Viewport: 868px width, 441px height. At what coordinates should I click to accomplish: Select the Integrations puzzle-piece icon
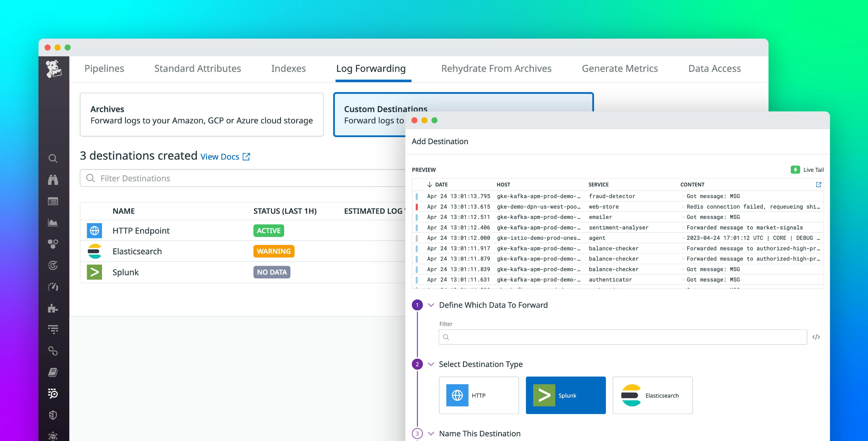[53, 308]
